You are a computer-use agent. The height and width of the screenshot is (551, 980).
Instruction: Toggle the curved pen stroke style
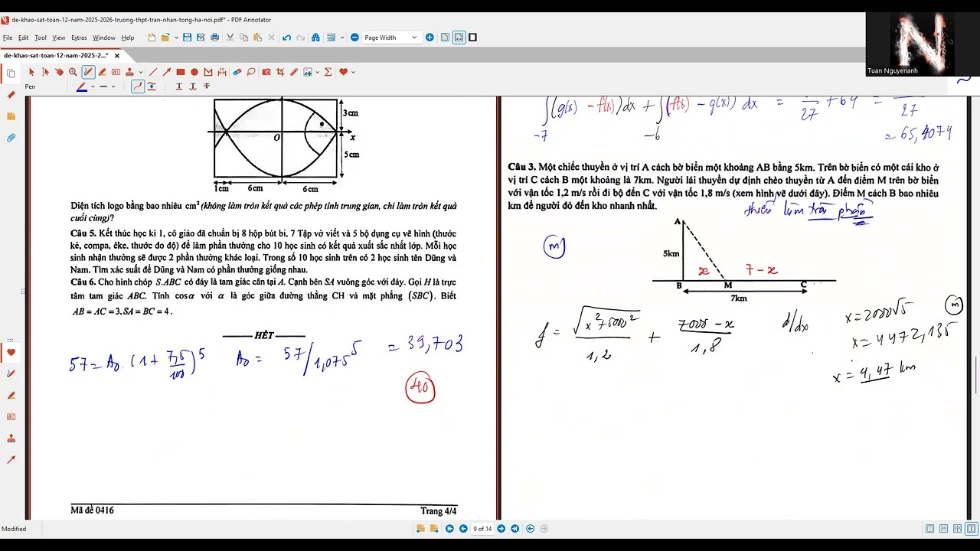pyautogui.click(x=138, y=86)
